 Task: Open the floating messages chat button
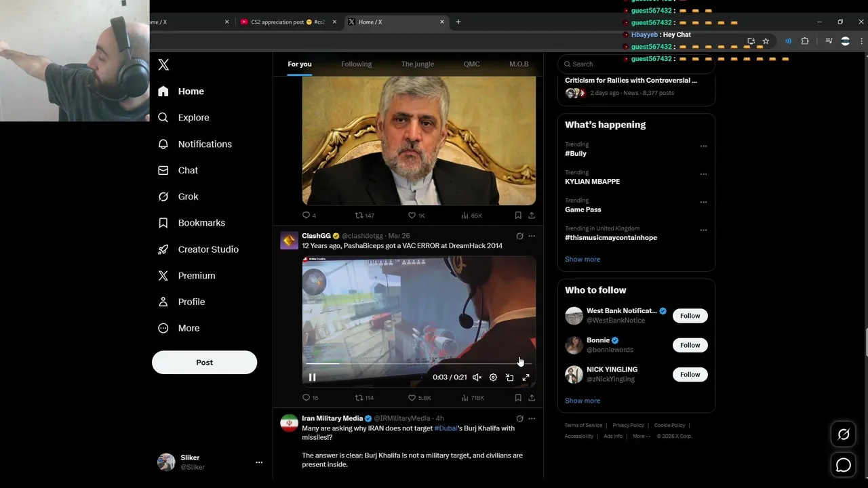pyautogui.click(x=844, y=465)
